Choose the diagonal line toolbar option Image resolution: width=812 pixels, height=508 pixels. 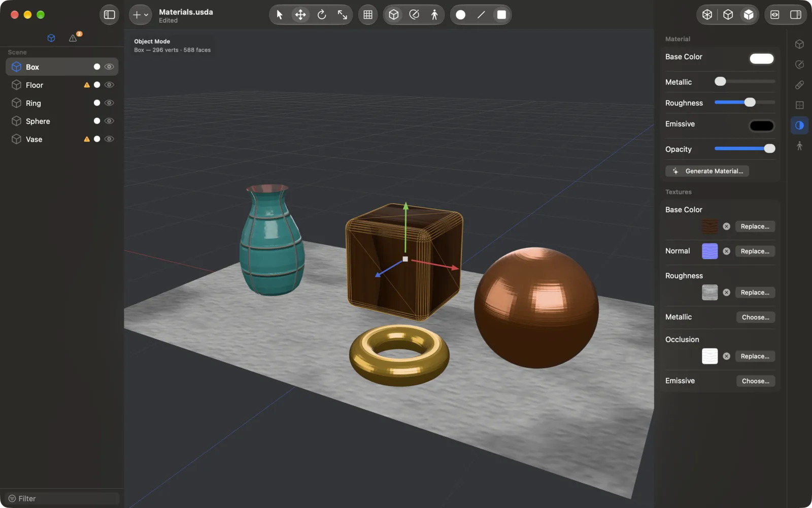[481, 15]
